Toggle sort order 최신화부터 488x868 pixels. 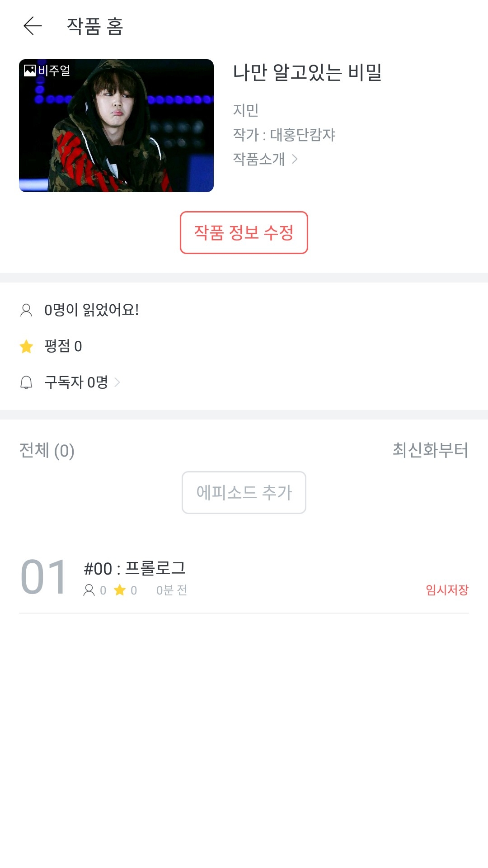tap(430, 450)
